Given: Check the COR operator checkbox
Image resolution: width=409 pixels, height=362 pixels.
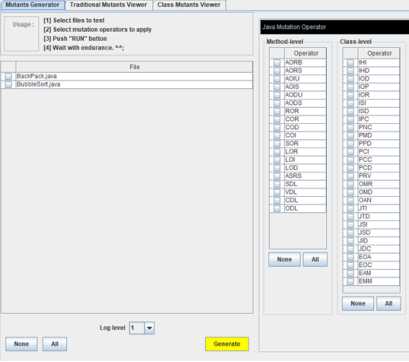Looking at the screenshot, I should 277,119.
